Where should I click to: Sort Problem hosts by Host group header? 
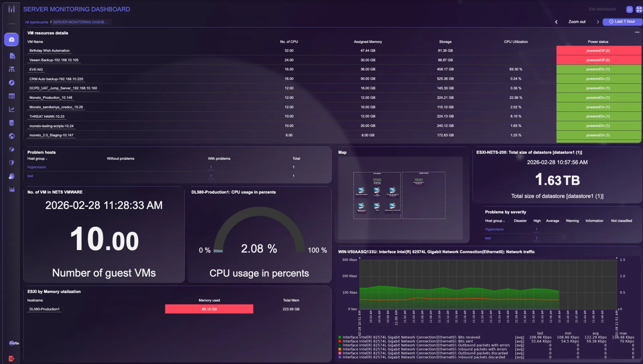point(37,159)
